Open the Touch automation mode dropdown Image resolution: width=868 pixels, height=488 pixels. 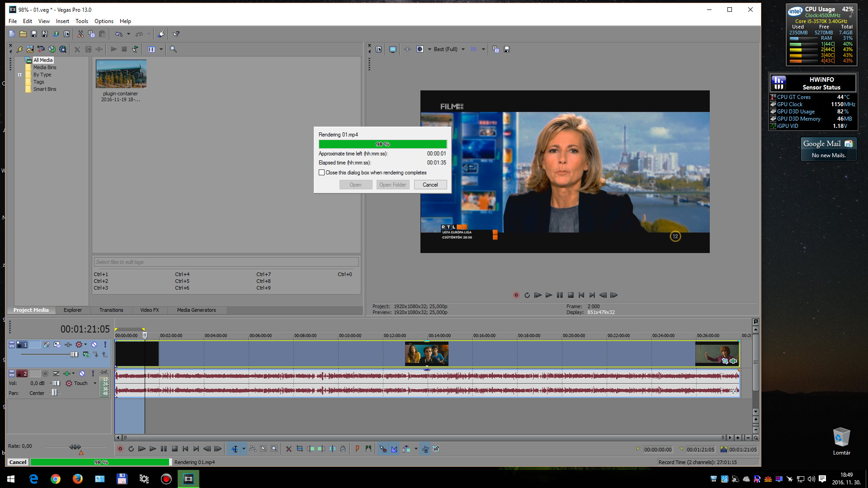(95, 384)
